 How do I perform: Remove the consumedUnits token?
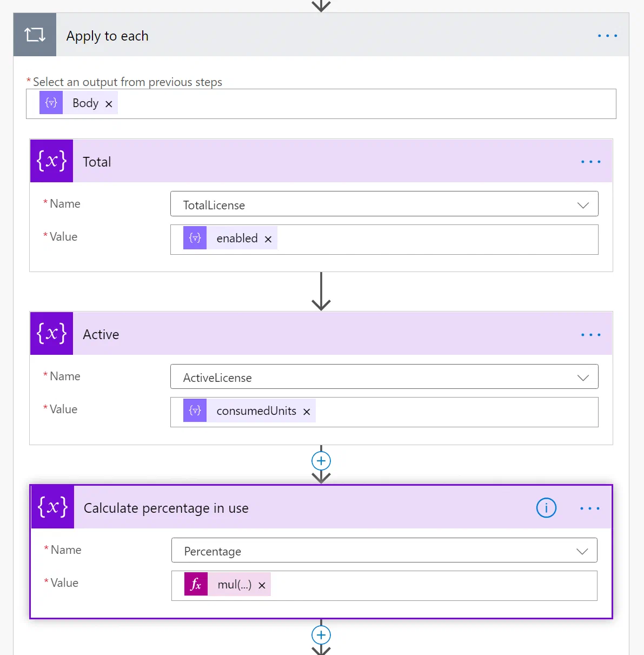(307, 412)
